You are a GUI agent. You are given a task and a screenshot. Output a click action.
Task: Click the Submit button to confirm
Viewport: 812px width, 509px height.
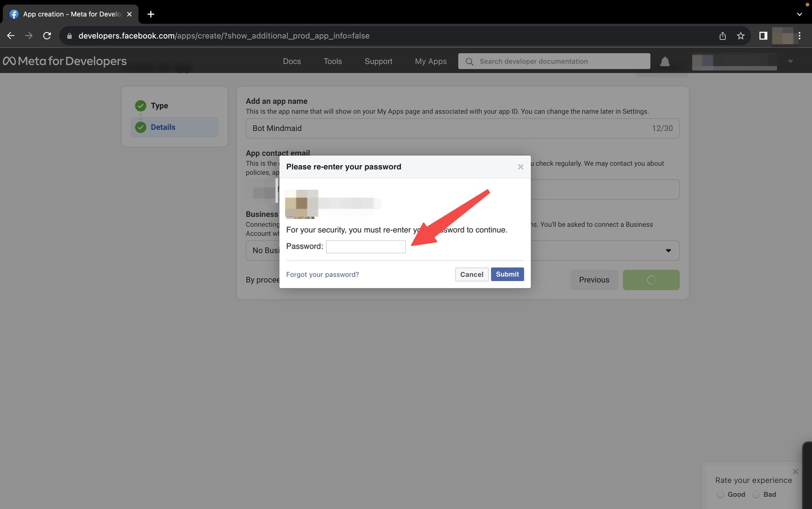507,274
